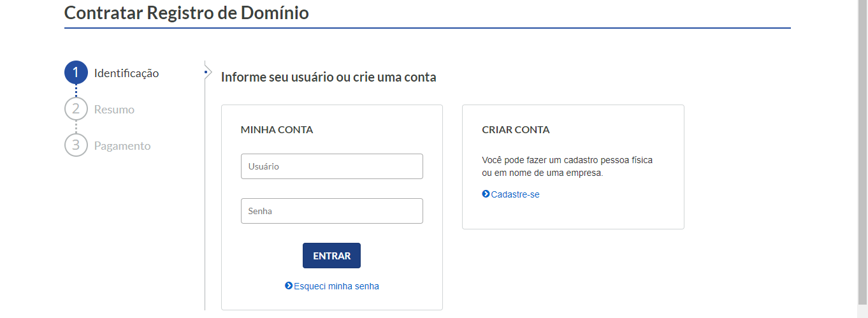Go to the Resumo step label
This screenshot has height=318, width=868.
(x=114, y=110)
